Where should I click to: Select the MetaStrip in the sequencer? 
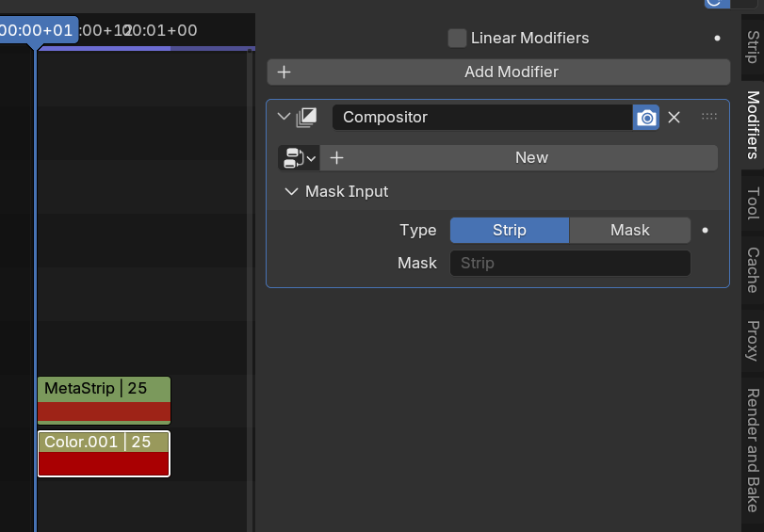coord(104,400)
